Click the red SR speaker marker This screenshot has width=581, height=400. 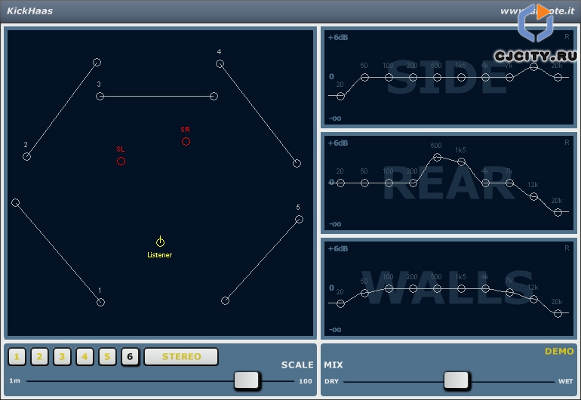pos(186,141)
